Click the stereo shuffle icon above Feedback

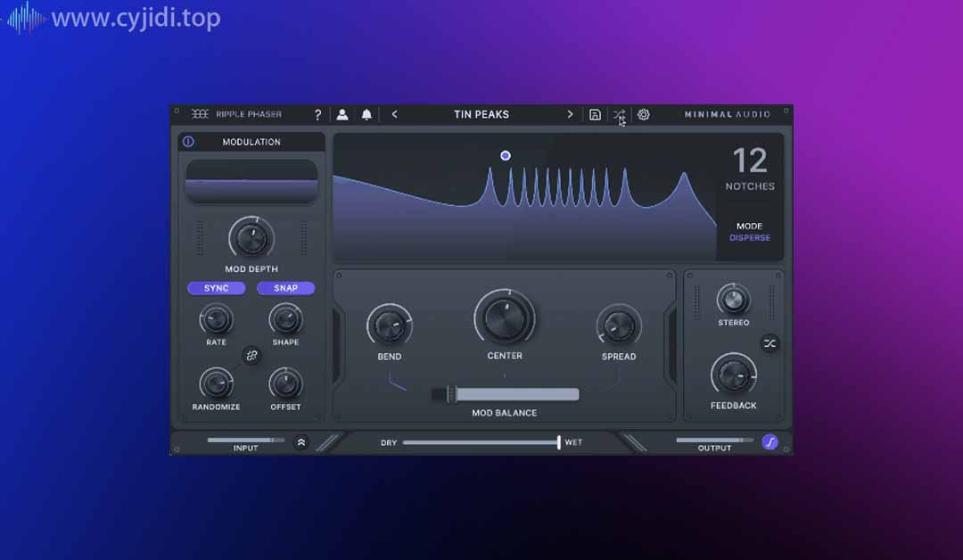pyautogui.click(x=770, y=343)
